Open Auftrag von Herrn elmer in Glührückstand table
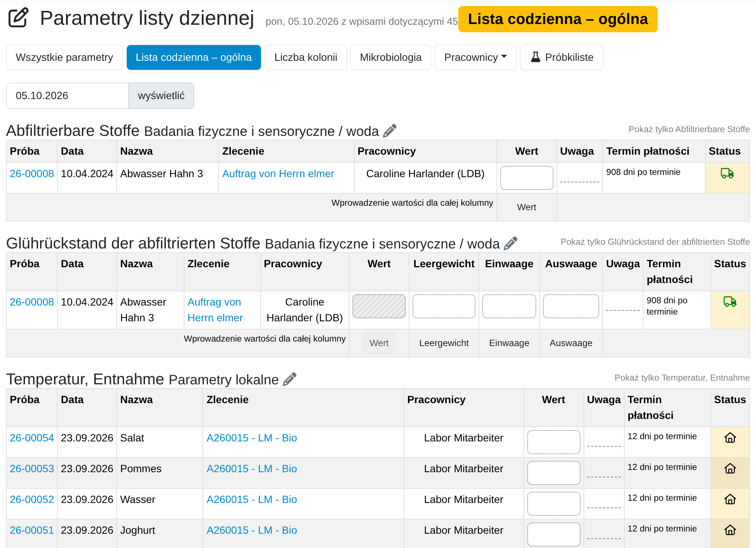Image resolution: width=756 pixels, height=548 pixels. click(x=215, y=310)
